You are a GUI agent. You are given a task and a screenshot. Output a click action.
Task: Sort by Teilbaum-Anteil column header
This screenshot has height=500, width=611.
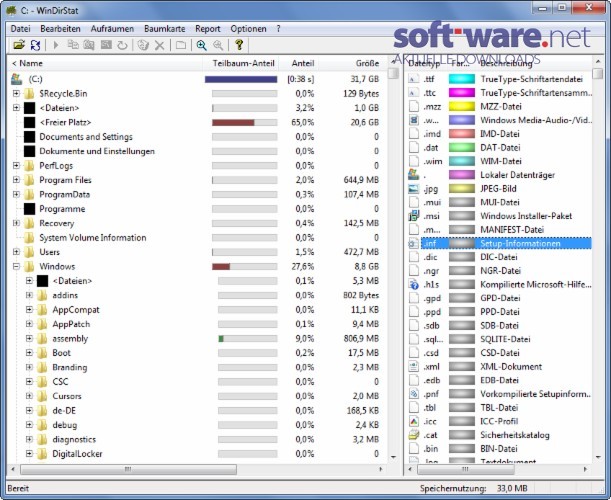[243, 63]
